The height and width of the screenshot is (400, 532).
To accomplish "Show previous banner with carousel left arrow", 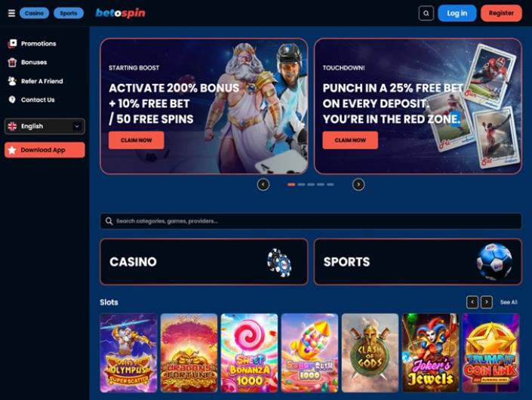I will (263, 185).
